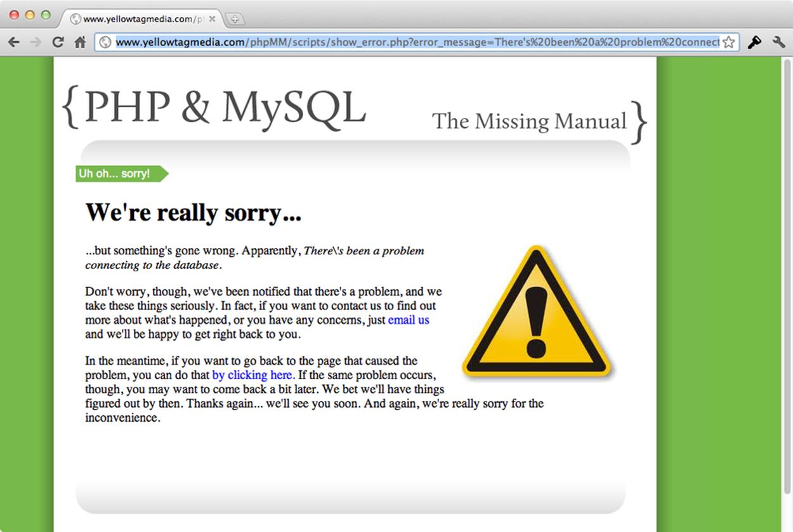Image resolution: width=793 pixels, height=532 pixels.
Task: Click the page's vertical scrollbar
Action: (787, 276)
